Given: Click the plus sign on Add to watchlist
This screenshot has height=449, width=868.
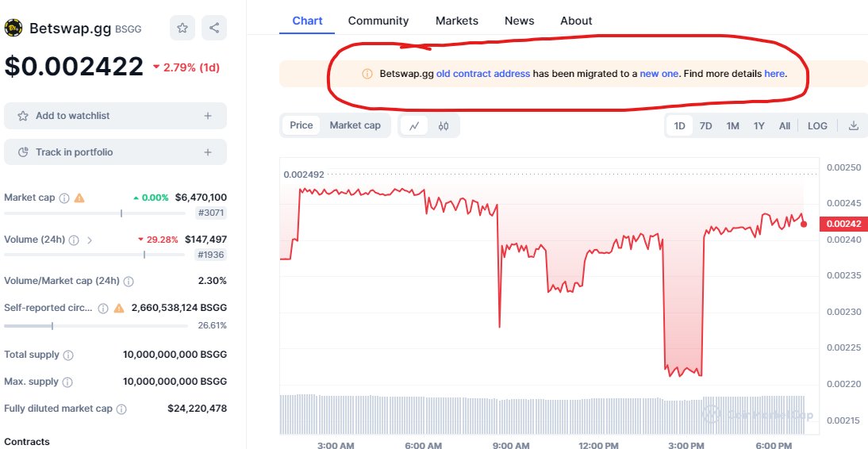Looking at the screenshot, I should click(208, 116).
